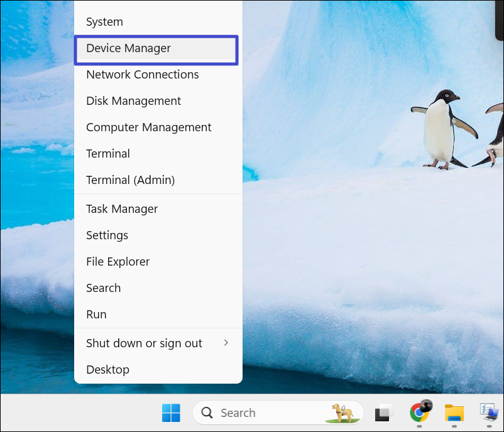The width and height of the screenshot is (504, 432).
Task: Click the rightmost checklist-monitor taskbar icon
Action: (x=489, y=413)
